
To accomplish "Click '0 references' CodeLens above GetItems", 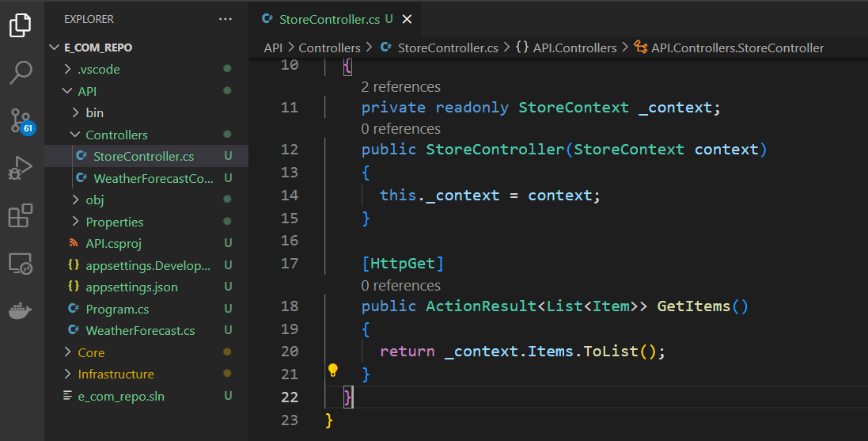I will [401, 286].
